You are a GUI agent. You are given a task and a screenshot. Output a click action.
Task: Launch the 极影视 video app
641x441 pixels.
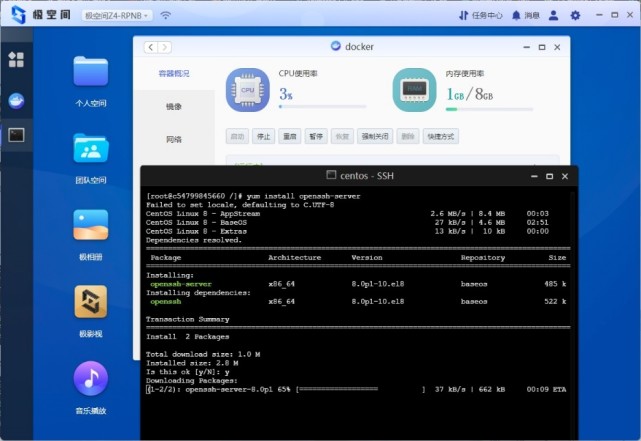click(x=91, y=302)
